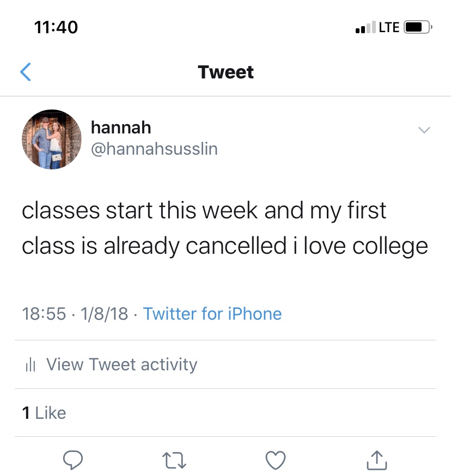Open the reply speech bubble icon
The image size is (451, 476).
coord(73,460)
